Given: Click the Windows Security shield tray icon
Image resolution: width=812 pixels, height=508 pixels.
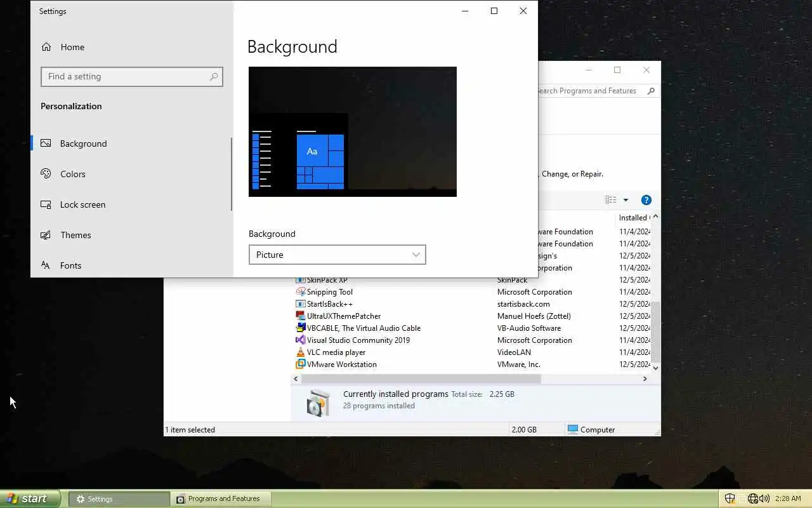Looking at the screenshot, I should click(x=730, y=498).
